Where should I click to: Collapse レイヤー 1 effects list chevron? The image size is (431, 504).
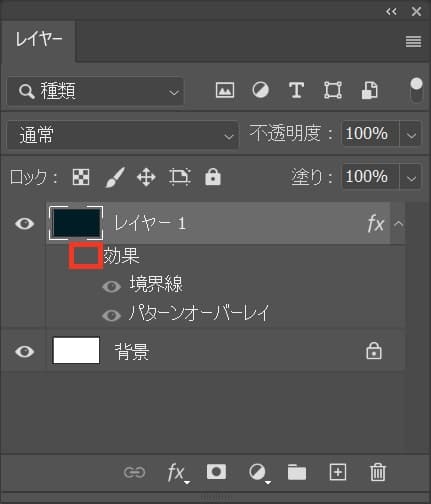398,224
